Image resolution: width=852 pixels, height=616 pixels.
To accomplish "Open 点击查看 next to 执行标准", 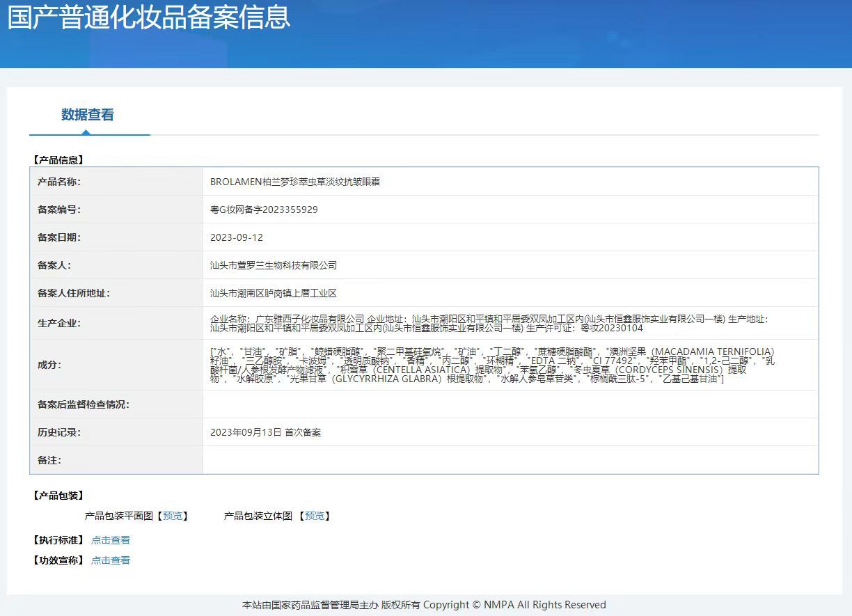I will click(111, 539).
